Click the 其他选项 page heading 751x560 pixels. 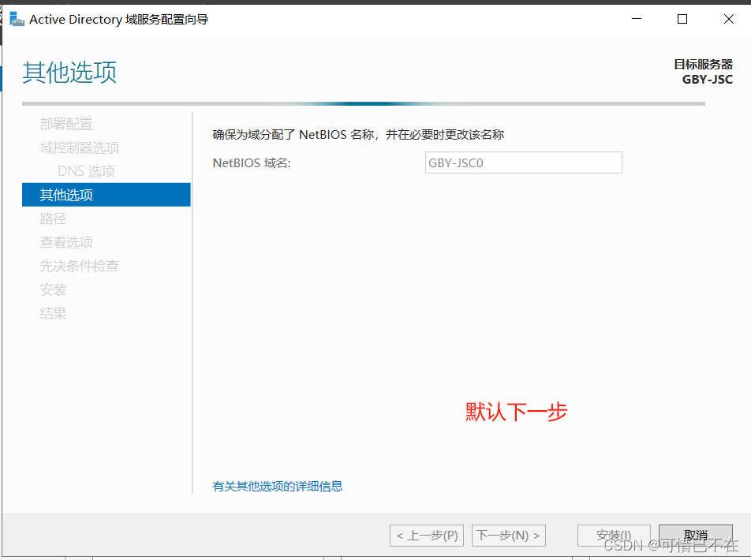69,73
